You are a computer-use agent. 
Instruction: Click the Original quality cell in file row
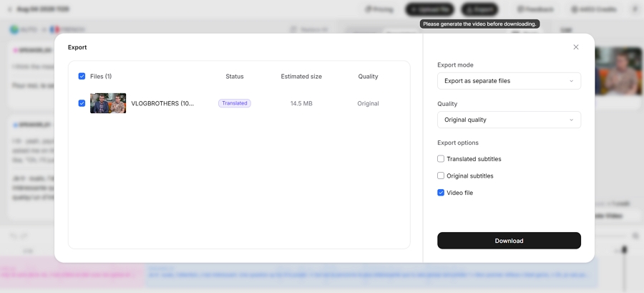click(368, 104)
